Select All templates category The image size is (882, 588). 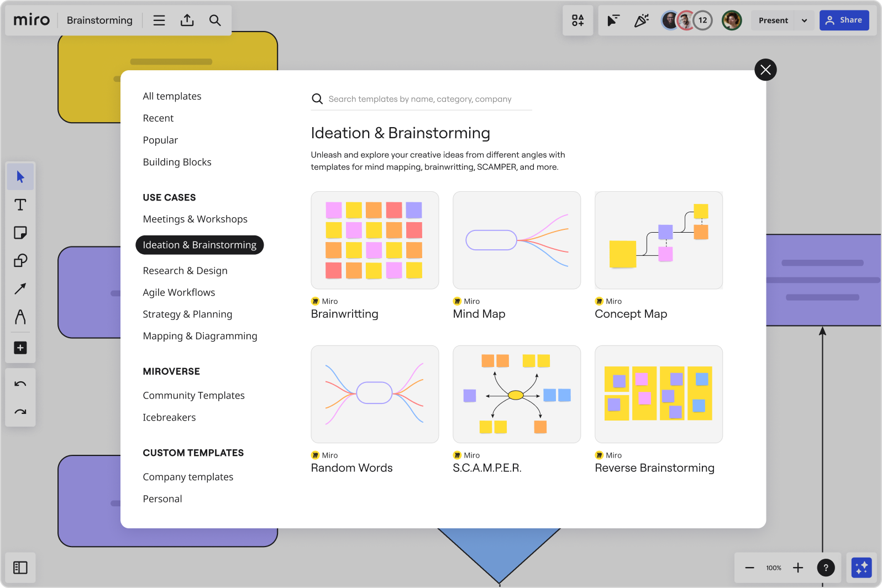[x=172, y=96]
